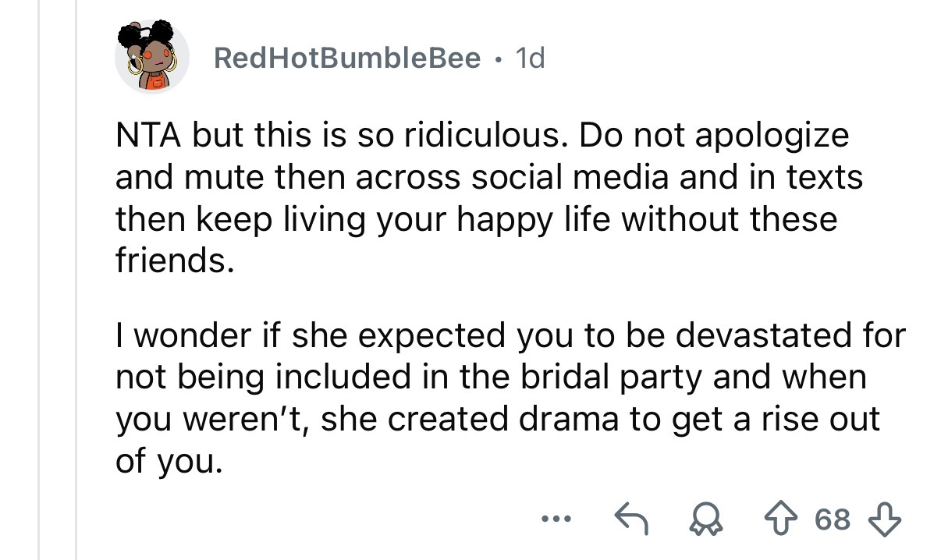Click the word "friends." ending first paragraph
The height and width of the screenshot is (560, 941).
(x=174, y=261)
